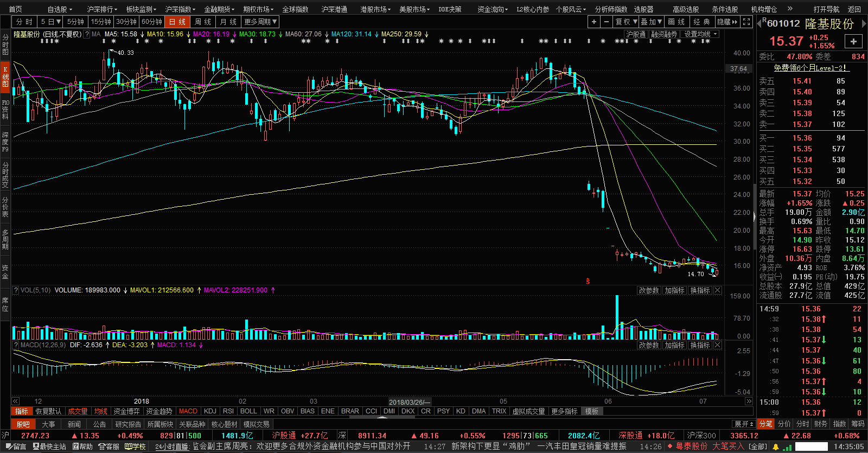The height and width of the screenshot is (453, 868).
Task: Open 留言 message icon in status bar
Action: pos(16,446)
